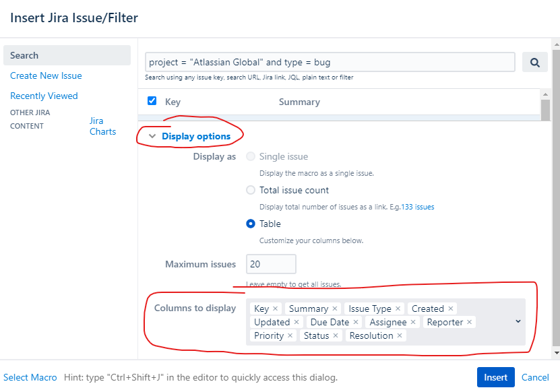The width and height of the screenshot is (560, 392).
Task: Remove the Summary column tag
Action: 335,308
